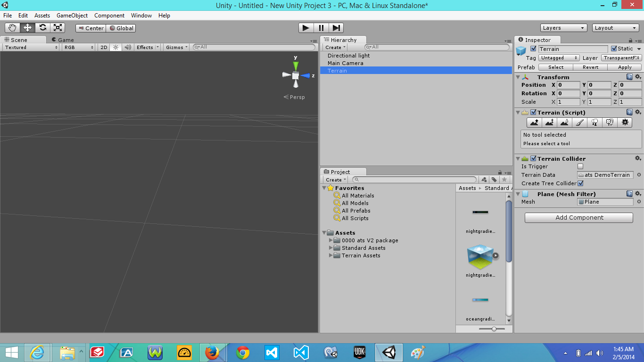Image resolution: width=644 pixels, height=362 pixels.
Task: Open the Layers dropdown
Action: [x=564, y=28]
